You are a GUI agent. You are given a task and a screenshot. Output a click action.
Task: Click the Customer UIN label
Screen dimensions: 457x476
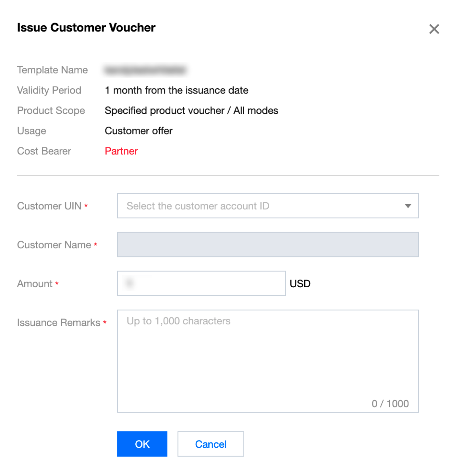pyautogui.click(x=49, y=206)
